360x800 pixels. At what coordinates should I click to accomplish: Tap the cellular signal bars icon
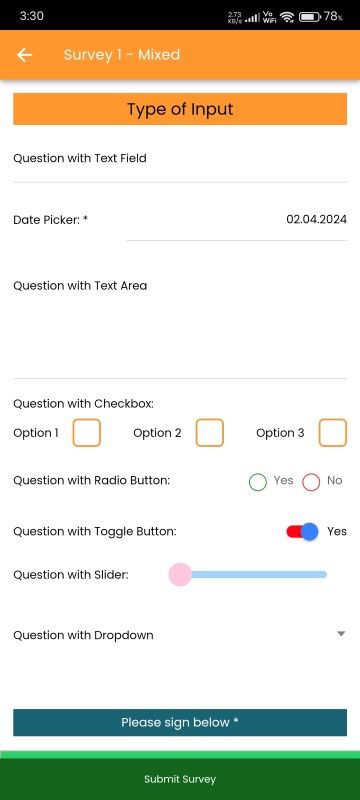point(253,17)
